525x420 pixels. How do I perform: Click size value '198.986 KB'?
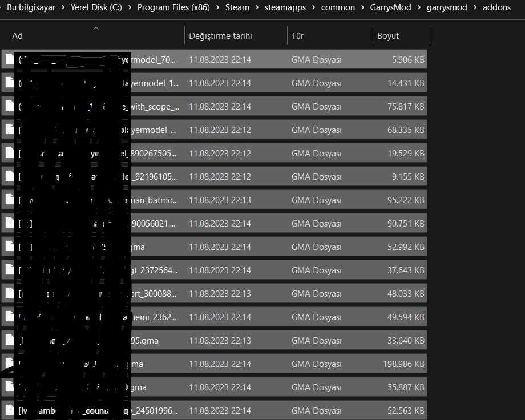[404, 364]
